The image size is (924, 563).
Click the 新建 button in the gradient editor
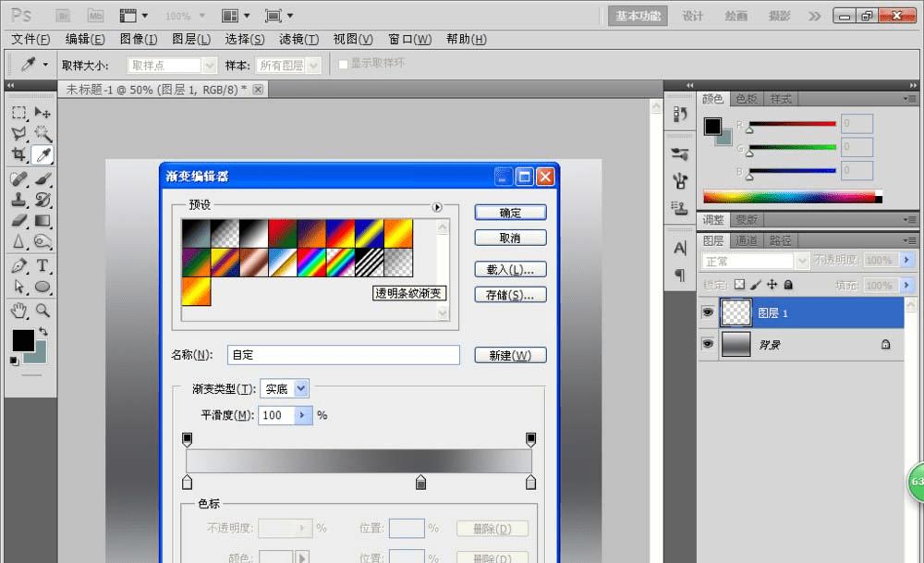[x=510, y=356]
